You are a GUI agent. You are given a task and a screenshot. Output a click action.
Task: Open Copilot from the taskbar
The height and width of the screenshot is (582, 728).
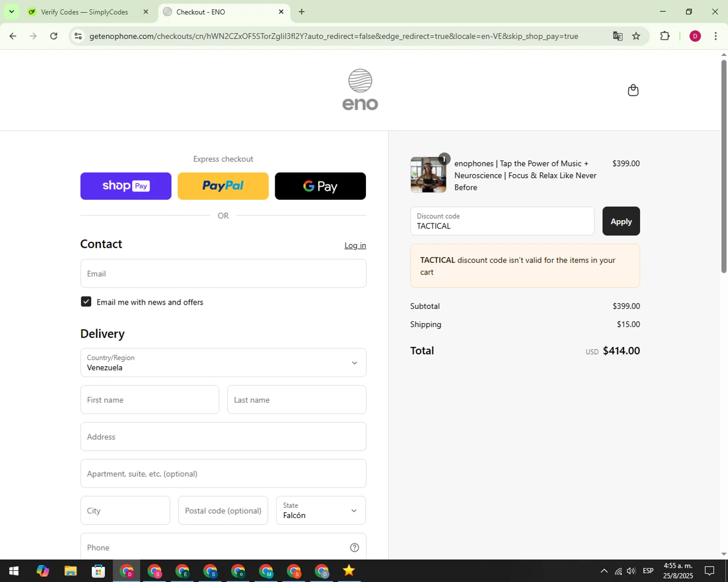coord(43,571)
